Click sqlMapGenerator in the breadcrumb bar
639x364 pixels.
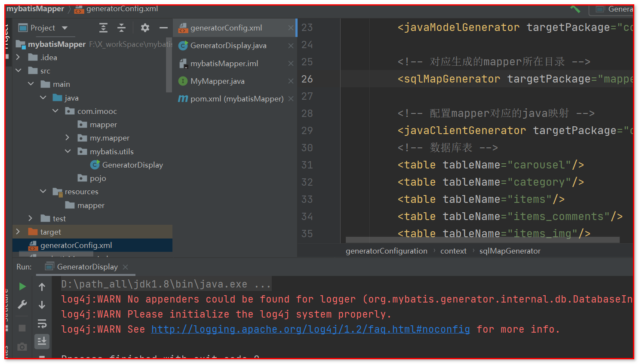(x=510, y=251)
